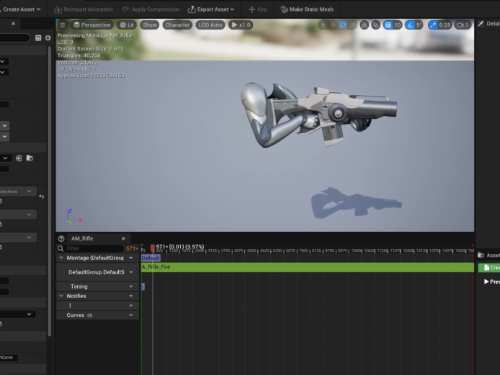500x375 pixels.
Task: Click the settings gear in left panel
Action: point(48,38)
